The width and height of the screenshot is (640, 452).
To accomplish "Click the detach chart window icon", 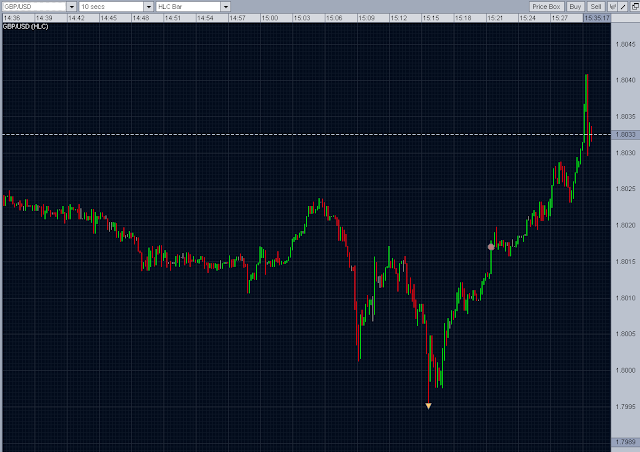I will coord(635,7).
